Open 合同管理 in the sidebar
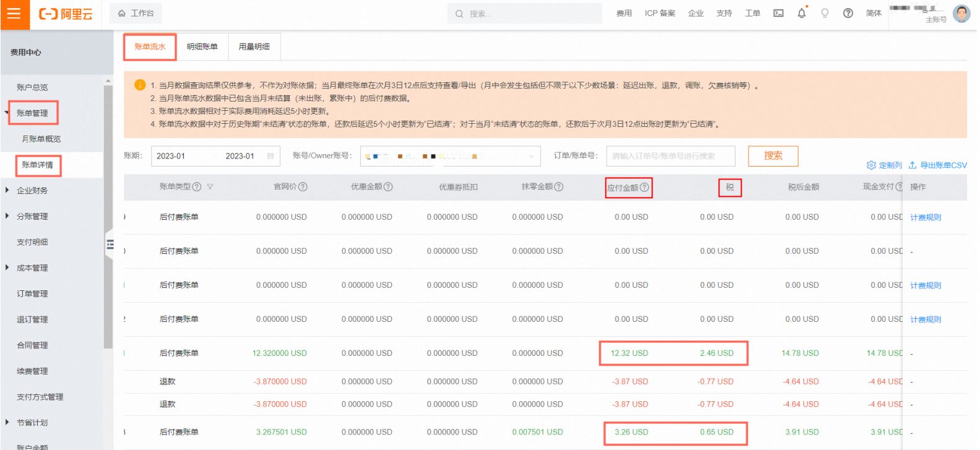 [32, 345]
